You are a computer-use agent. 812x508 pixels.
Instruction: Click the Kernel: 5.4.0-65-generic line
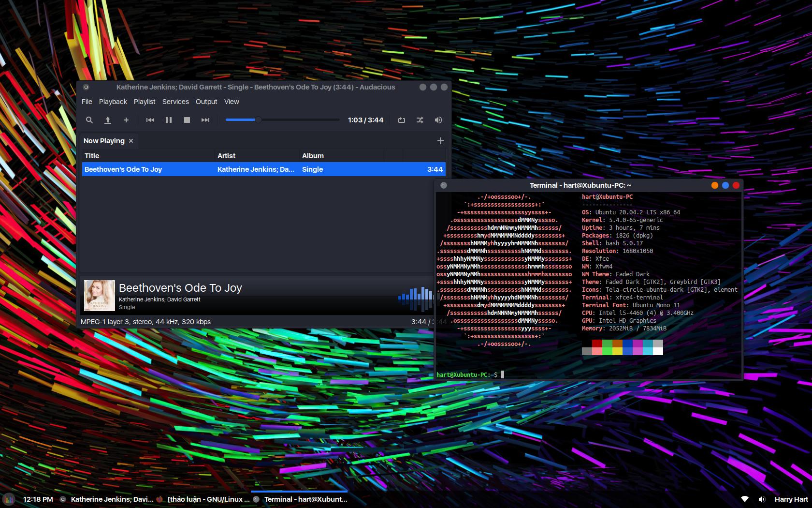point(623,220)
